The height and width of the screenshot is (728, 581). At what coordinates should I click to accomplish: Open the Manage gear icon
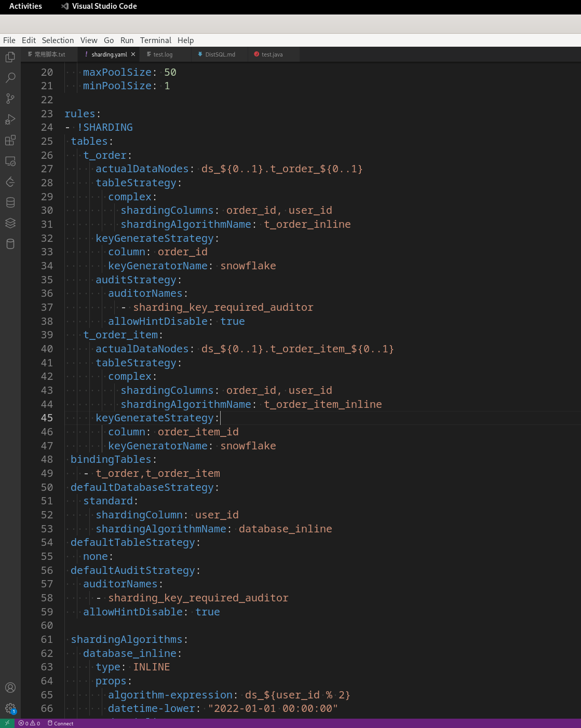point(10,708)
